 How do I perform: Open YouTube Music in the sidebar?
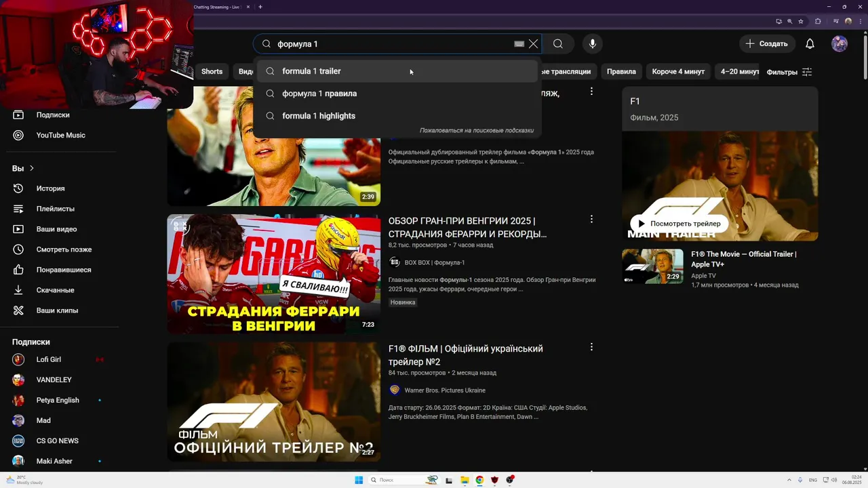(x=61, y=136)
